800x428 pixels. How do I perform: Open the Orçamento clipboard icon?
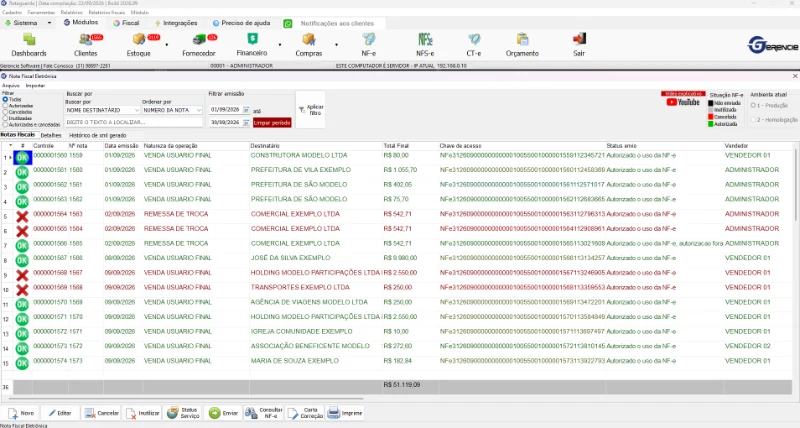tap(522, 39)
